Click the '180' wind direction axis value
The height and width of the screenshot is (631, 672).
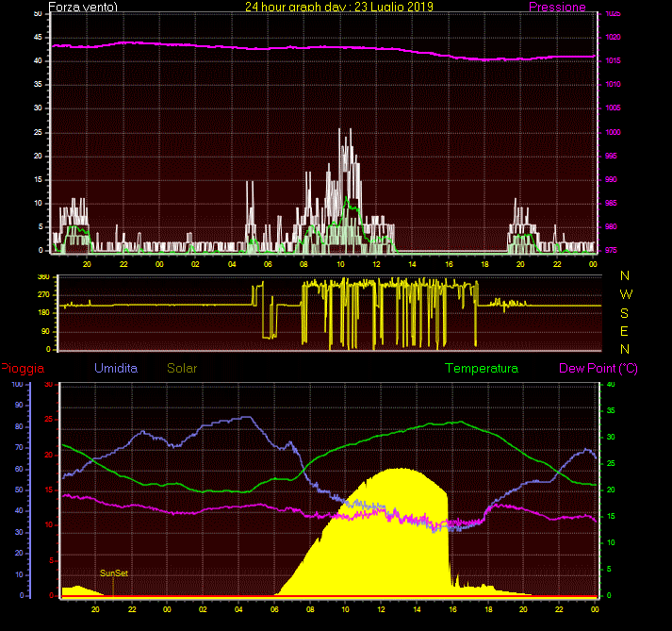[43, 313]
